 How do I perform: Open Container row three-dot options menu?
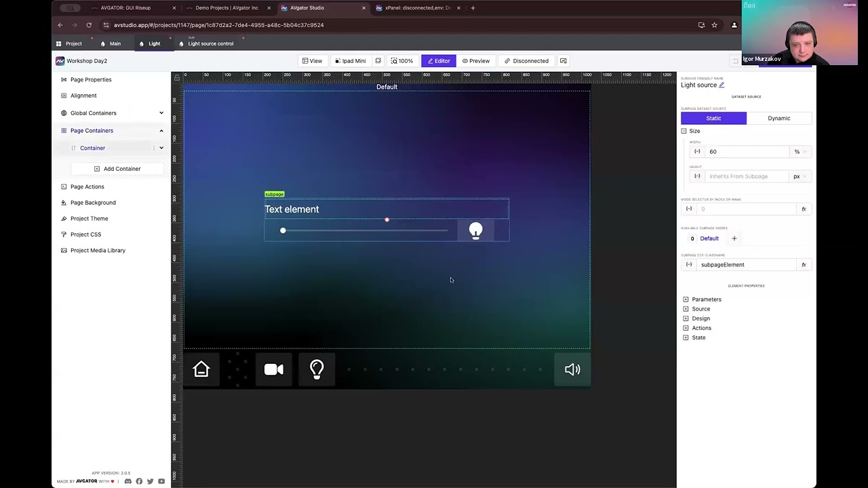(x=153, y=148)
